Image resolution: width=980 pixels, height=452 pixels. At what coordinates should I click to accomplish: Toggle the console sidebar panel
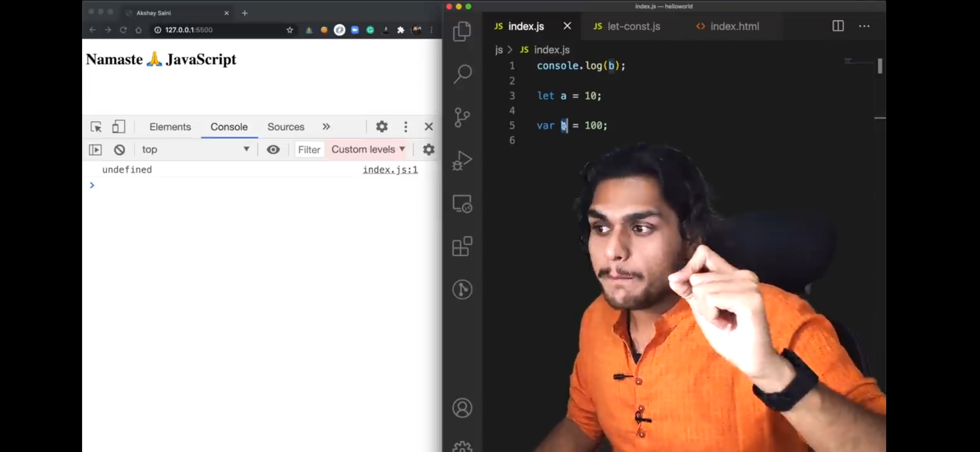point(95,149)
